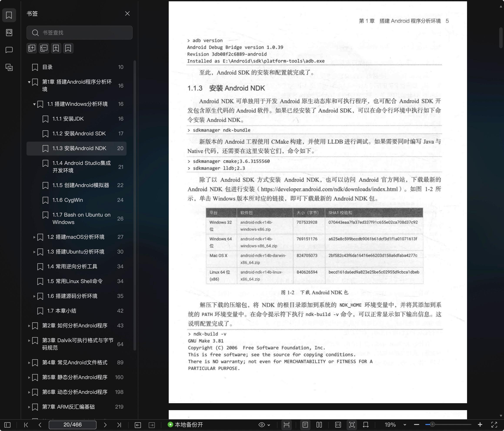Remove bookmark icon
Image resolution: width=504 pixels, height=431 pixels.
pos(68,48)
